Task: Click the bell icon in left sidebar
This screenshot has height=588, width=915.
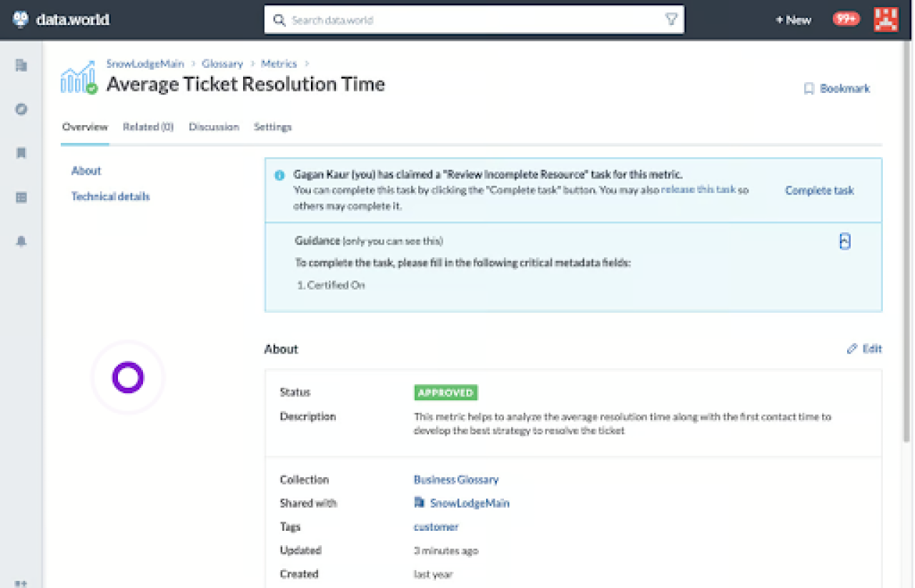Action: point(21,241)
